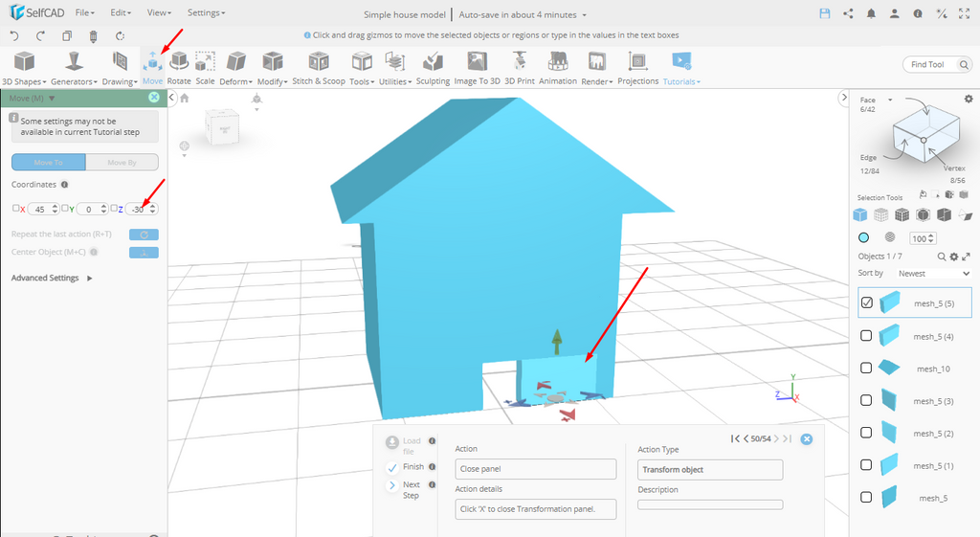This screenshot has width=980, height=537.
Task: Select the Move tool
Action: (x=152, y=68)
